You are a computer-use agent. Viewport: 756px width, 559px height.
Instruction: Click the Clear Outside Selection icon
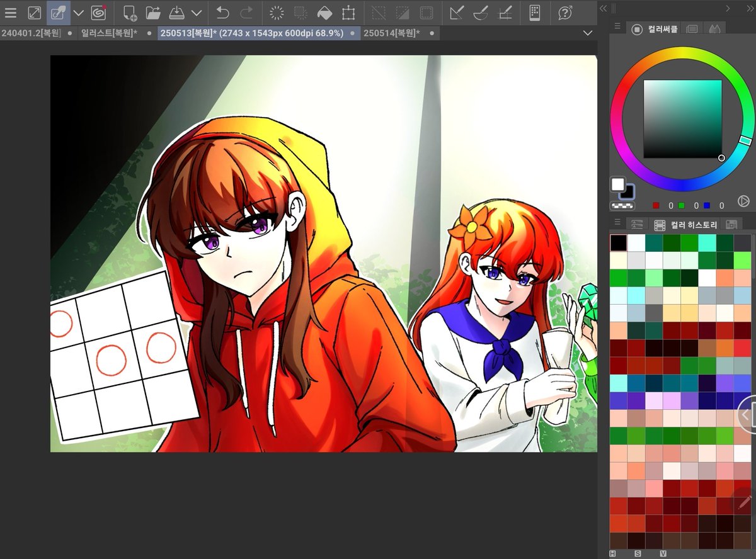tap(301, 13)
